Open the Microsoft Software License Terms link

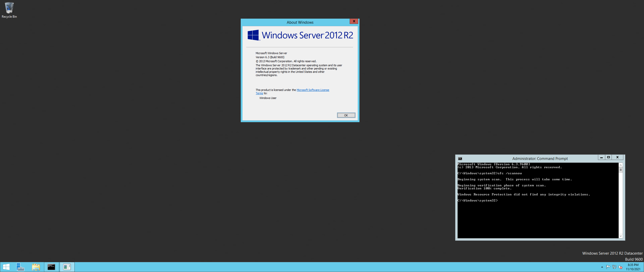(x=313, y=90)
